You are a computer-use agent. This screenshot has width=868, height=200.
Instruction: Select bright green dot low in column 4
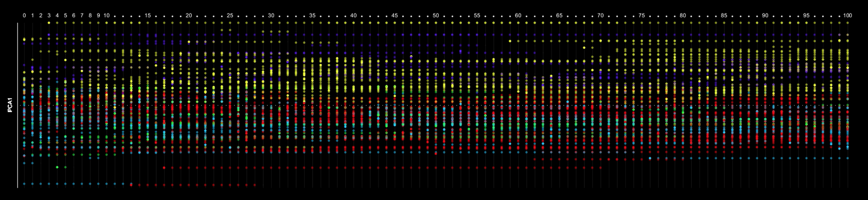pyautogui.click(x=57, y=167)
